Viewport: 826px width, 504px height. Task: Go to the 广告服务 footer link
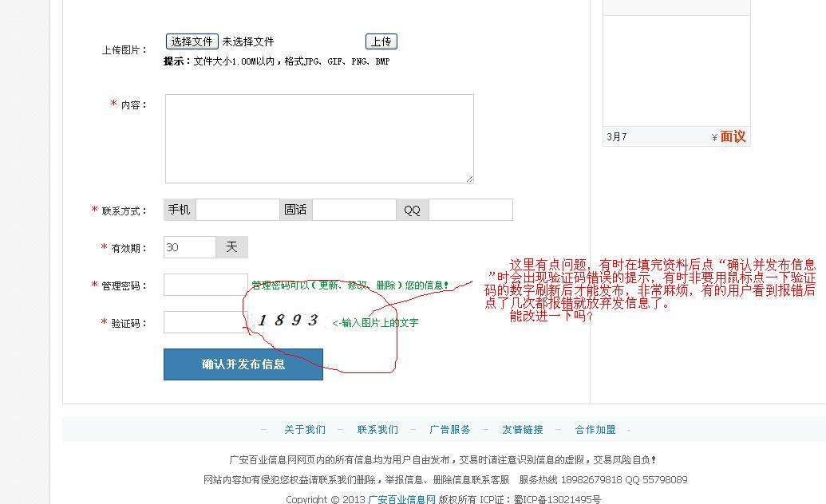pos(450,430)
